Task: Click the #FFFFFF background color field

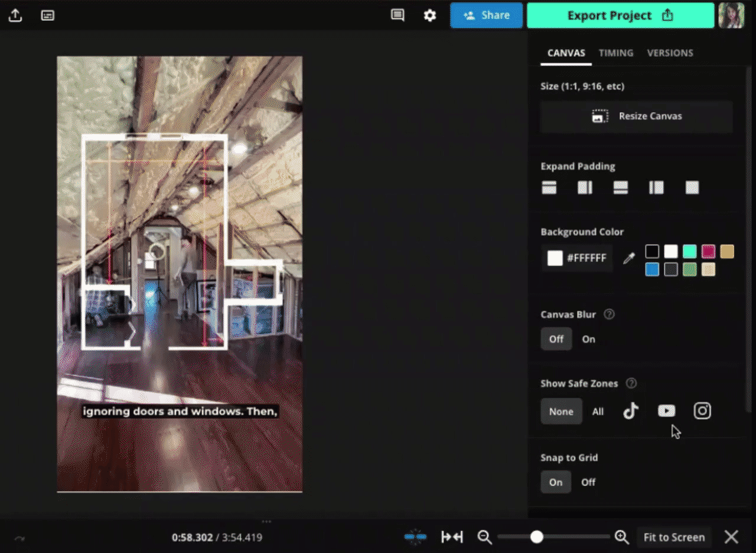Action: point(577,258)
